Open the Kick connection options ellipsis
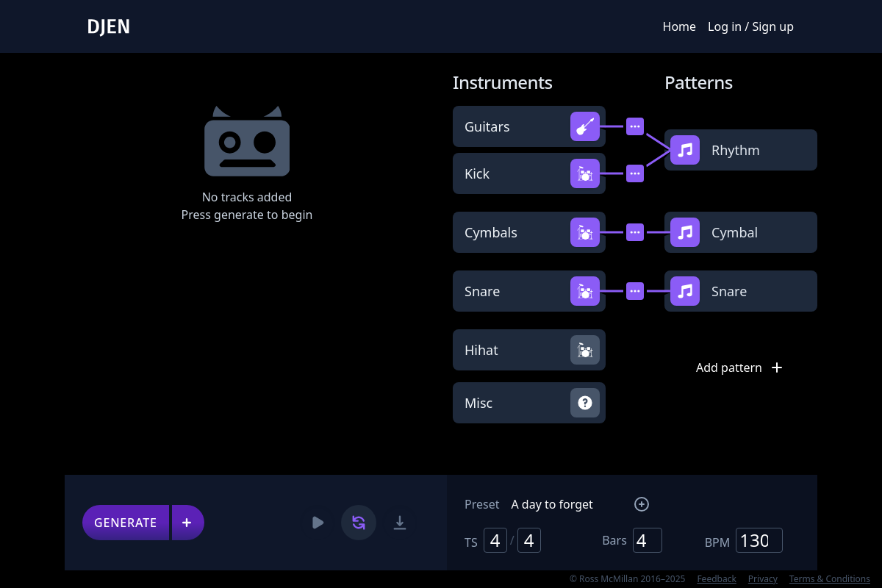The height and width of the screenshot is (588, 882). [635, 173]
